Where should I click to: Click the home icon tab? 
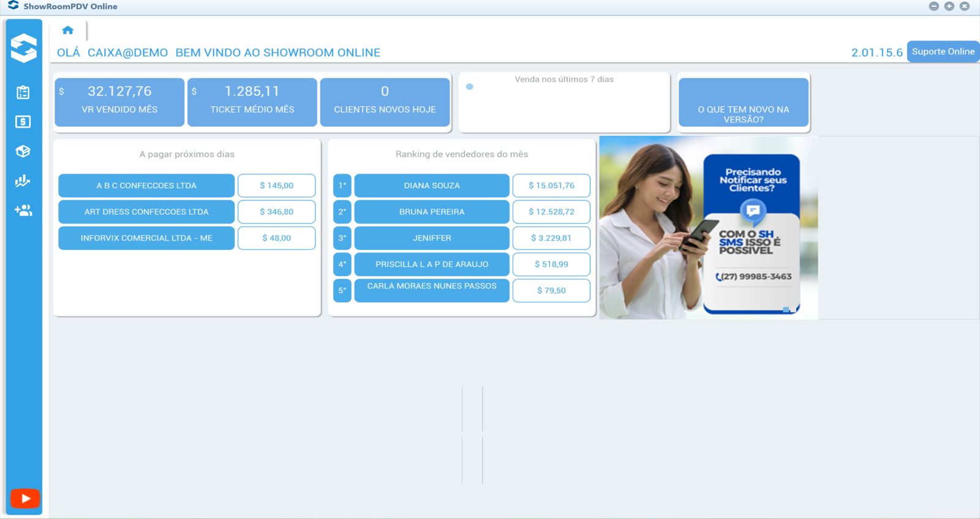click(x=67, y=30)
